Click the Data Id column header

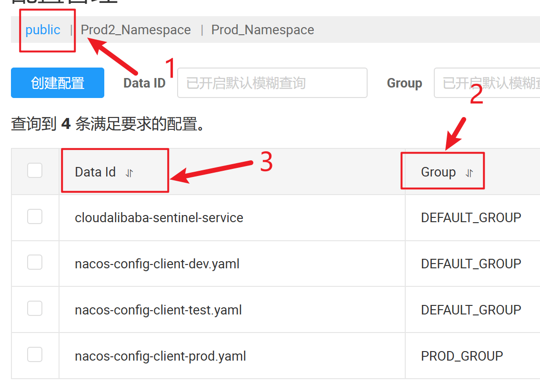pyautogui.click(x=95, y=172)
